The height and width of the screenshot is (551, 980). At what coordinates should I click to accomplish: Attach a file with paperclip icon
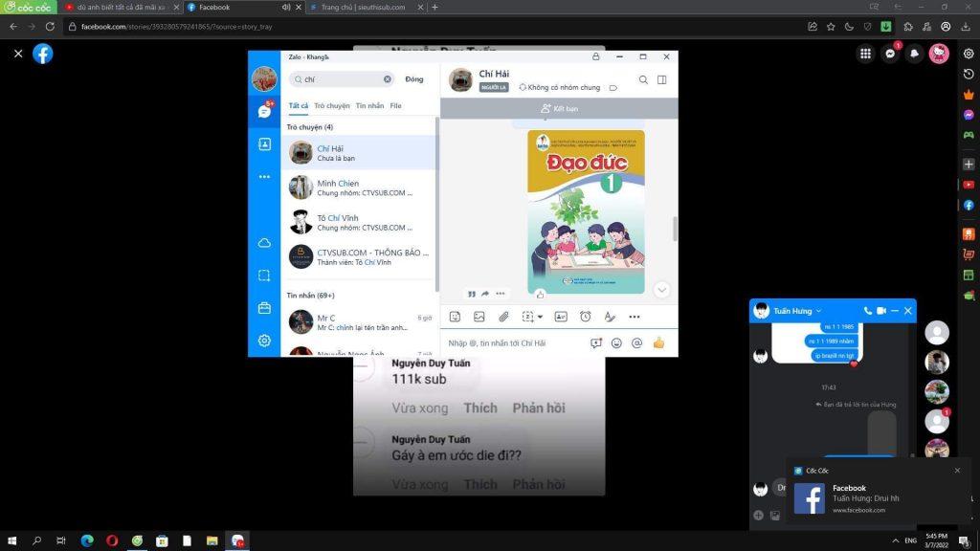click(x=503, y=317)
